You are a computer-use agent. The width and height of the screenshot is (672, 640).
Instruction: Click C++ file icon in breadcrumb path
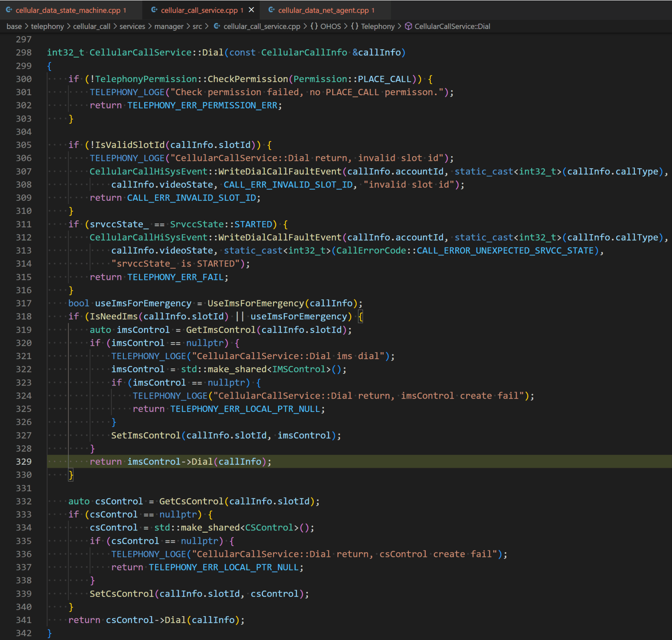click(x=217, y=26)
